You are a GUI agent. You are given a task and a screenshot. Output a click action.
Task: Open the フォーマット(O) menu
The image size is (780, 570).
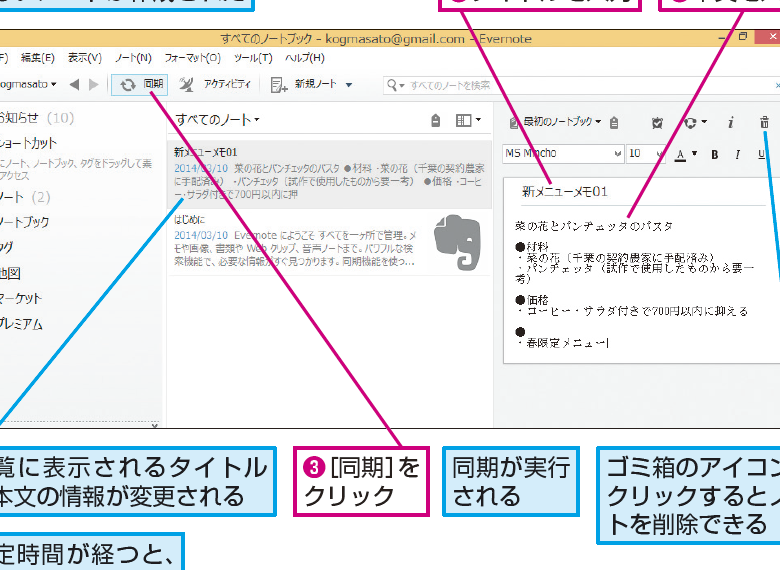193,58
